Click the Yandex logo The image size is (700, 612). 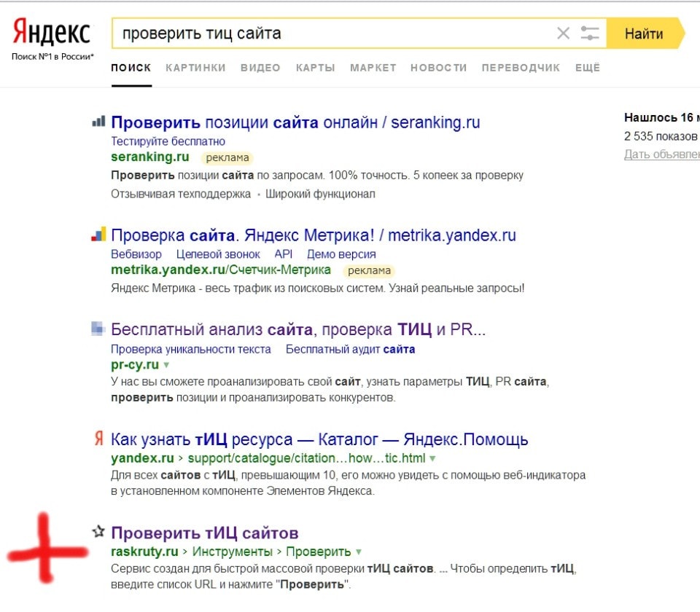click(x=52, y=34)
